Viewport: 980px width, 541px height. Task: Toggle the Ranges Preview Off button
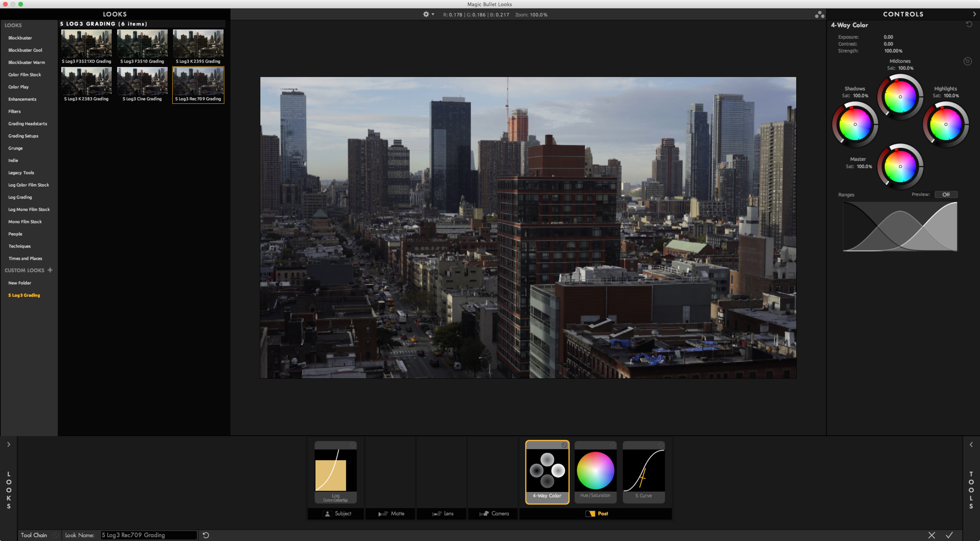click(x=946, y=194)
